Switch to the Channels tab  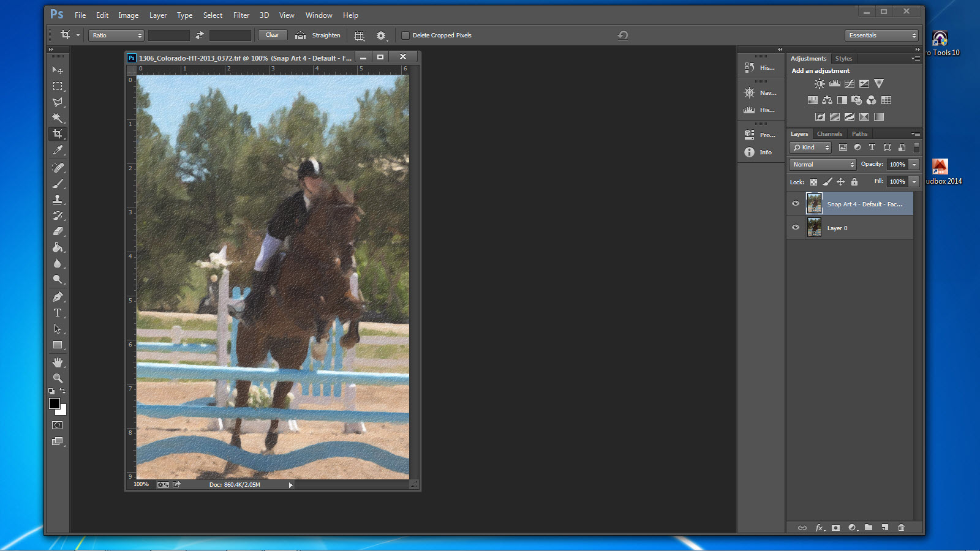pyautogui.click(x=829, y=134)
